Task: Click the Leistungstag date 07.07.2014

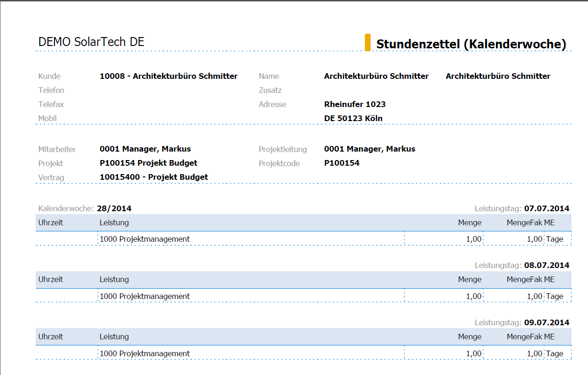Action: (x=547, y=208)
